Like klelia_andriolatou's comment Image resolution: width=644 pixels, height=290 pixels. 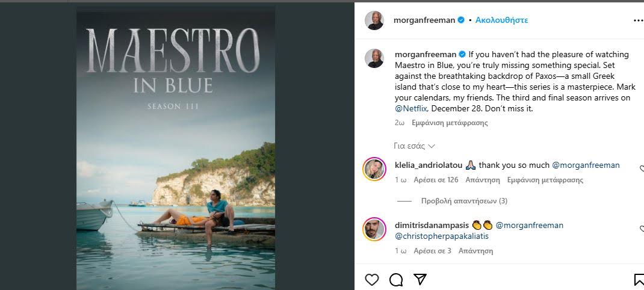[x=642, y=169]
